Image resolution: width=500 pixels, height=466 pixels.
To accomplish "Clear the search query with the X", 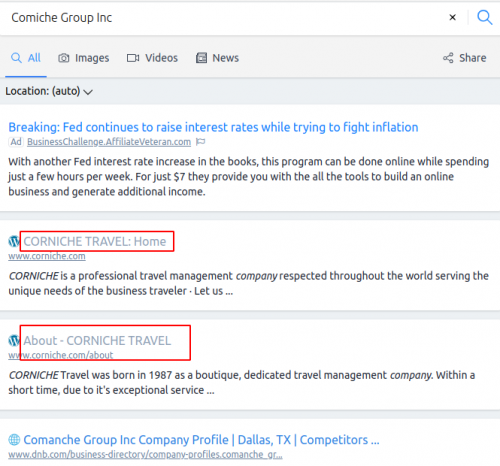I will coord(452,17).
